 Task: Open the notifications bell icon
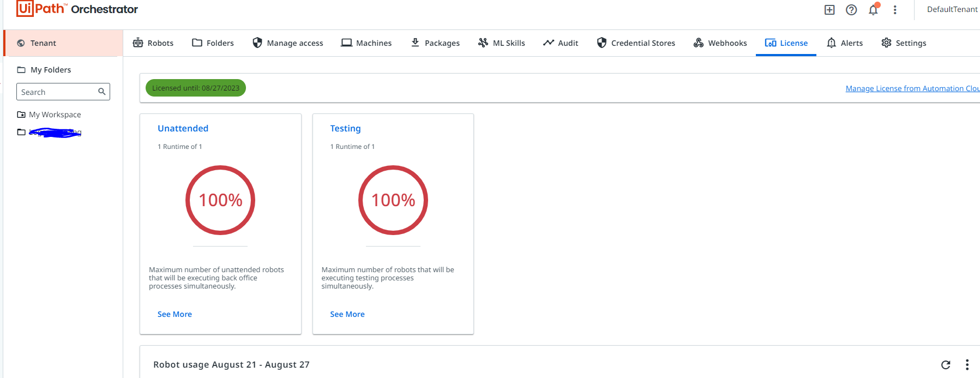click(874, 9)
